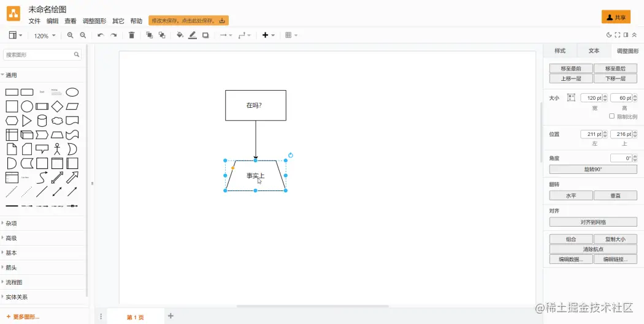The width and height of the screenshot is (644, 324).
Task: Bring selection to front via toolbar icon
Action: [149, 36]
